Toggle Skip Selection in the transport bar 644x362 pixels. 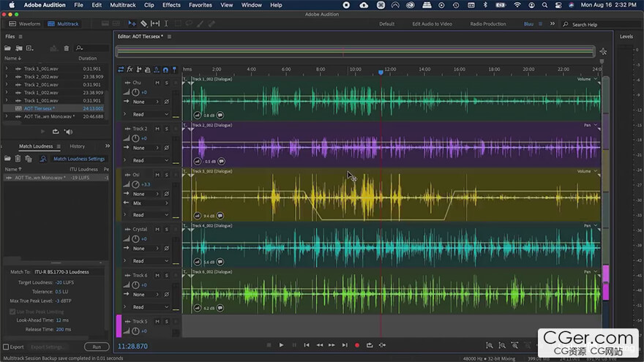(382, 345)
